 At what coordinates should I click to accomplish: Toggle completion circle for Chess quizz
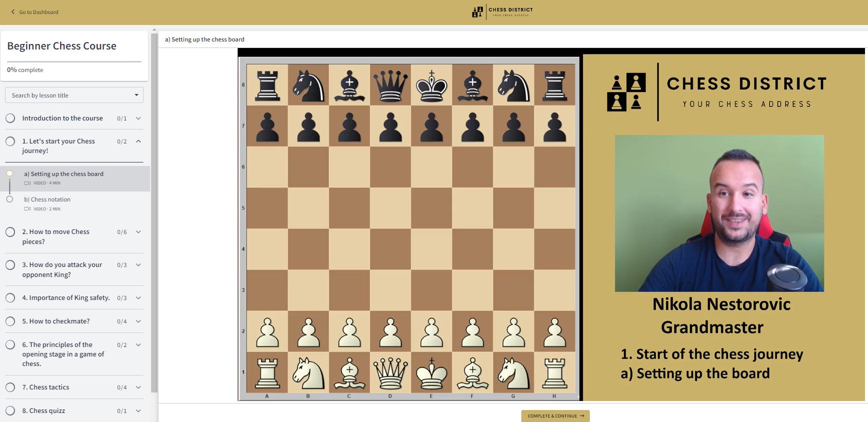[10, 411]
